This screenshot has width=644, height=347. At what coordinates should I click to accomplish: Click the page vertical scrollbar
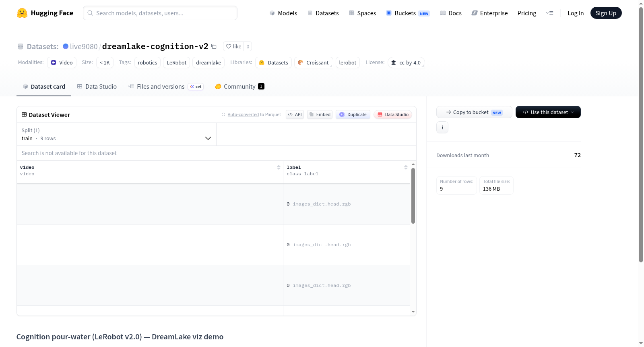point(641,135)
